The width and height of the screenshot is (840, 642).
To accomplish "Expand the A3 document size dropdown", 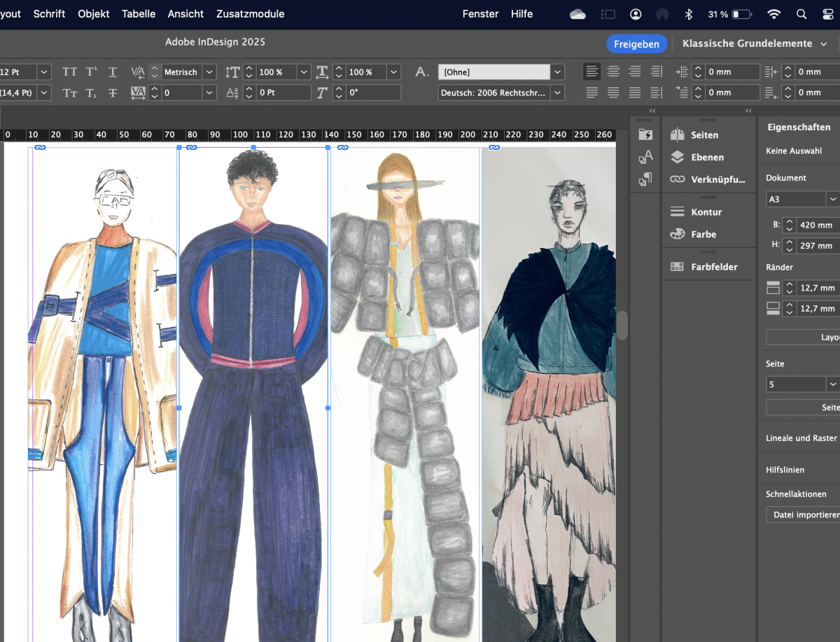I will click(832, 200).
